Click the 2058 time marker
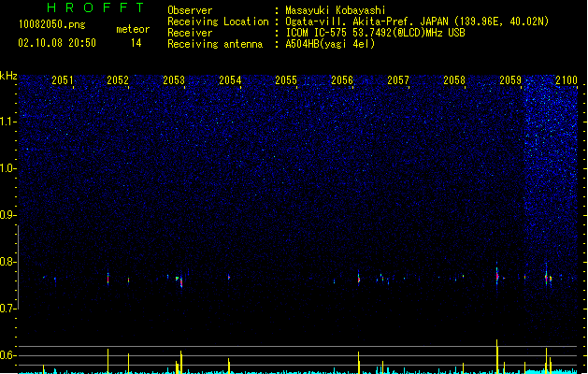 pyautogui.click(x=454, y=80)
